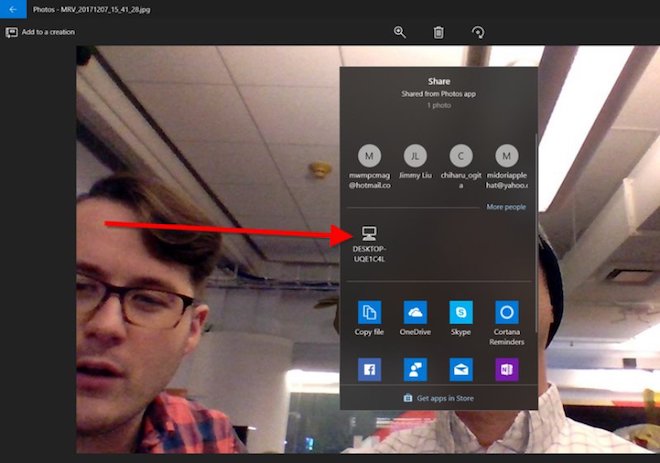Screen dimensions: 660x463
Task: Click the More people link
Action: (x=506, y=207)
